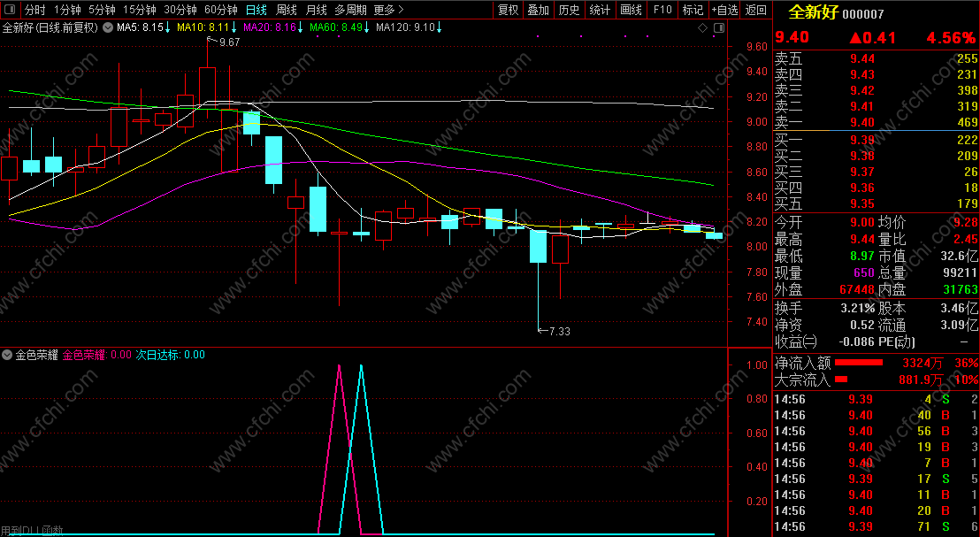Image resolution: width=980 pixels, height=537 pixels.
Task: Open the 统计 statistics tool
Action: click(600, 10)
